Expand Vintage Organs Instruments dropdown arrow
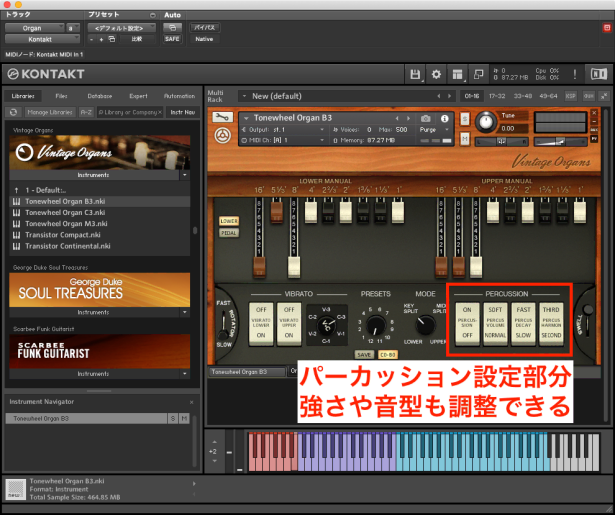 click(185, 175)
